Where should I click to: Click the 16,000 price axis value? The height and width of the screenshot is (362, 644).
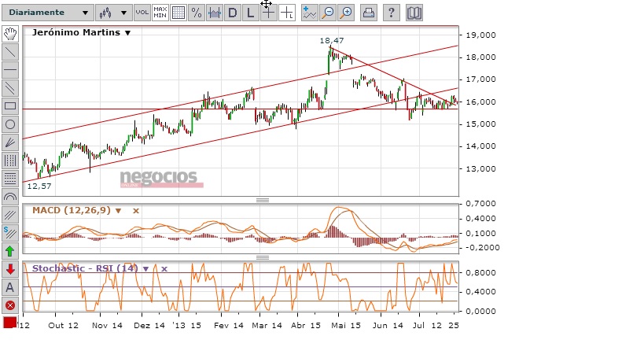tap(481, 102)
